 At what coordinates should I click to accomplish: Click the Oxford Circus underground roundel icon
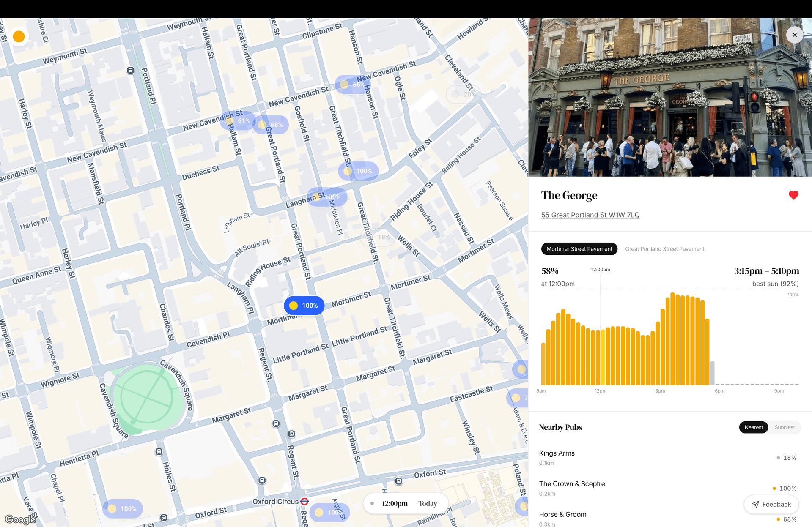(x=305, y=501)
